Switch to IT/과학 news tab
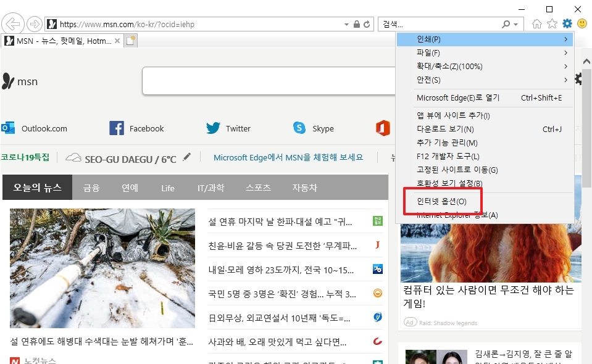 [x=211, y=188]
